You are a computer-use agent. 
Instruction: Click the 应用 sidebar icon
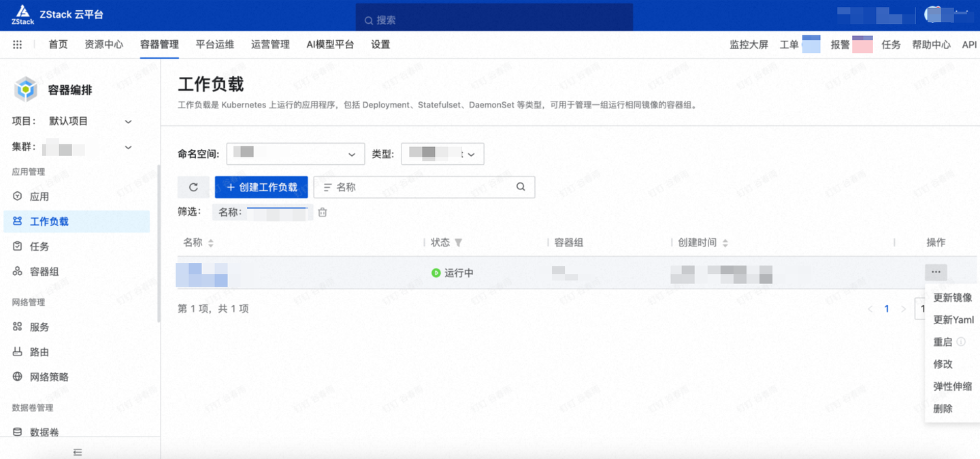(18, 196)
